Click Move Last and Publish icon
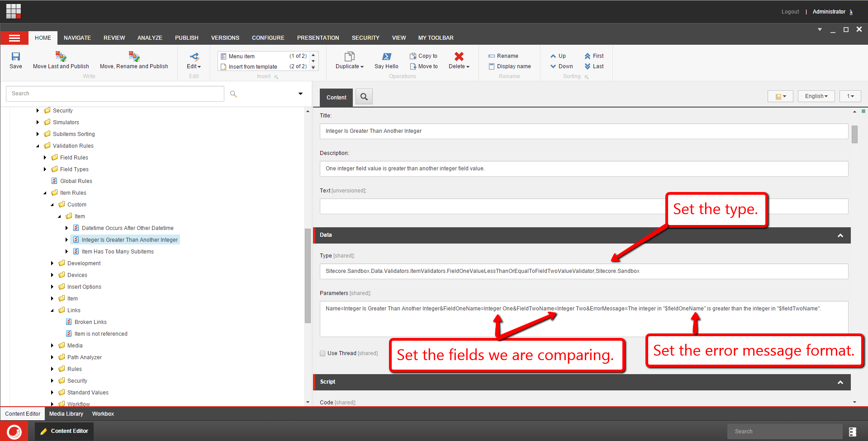This screenshot has width=868, height=441. coord(61,56)
